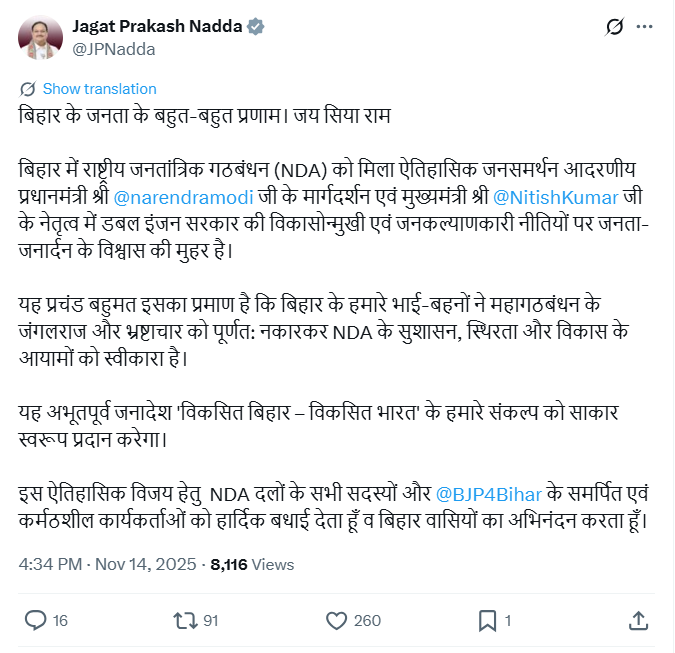Click the translation icon beside Show translation

pyautogui.click(x=28, y=89)
